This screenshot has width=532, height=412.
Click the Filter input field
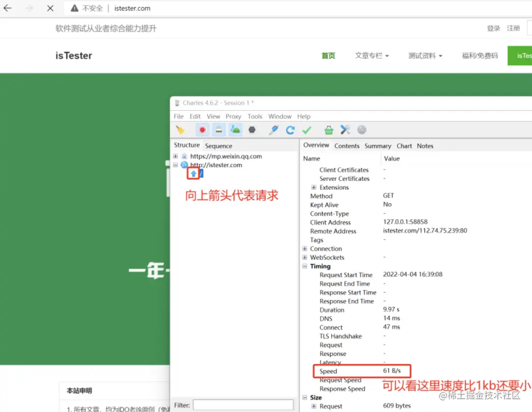click(x=243, y=405)
